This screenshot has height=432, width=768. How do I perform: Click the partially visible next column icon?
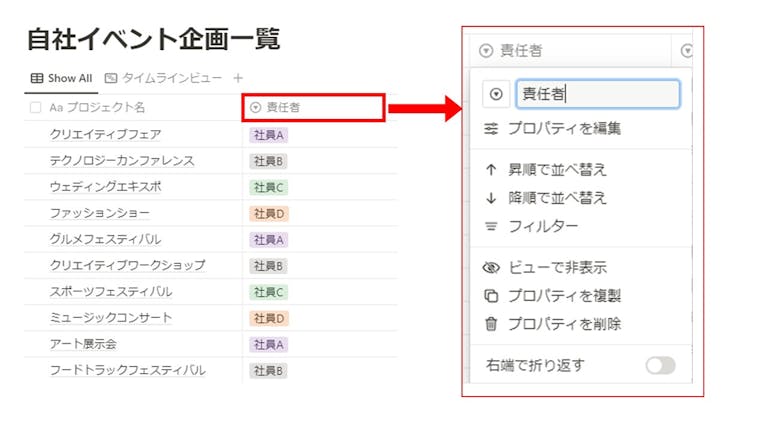(x=687, y=50)
